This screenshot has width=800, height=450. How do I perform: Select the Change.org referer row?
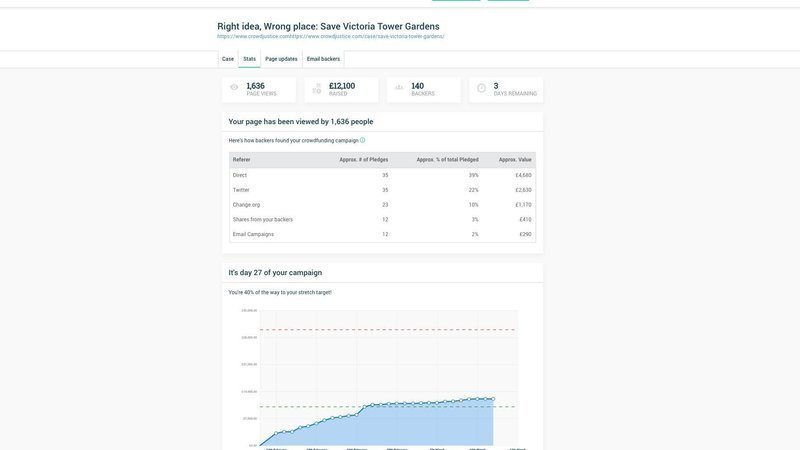[x=246, y=205]
